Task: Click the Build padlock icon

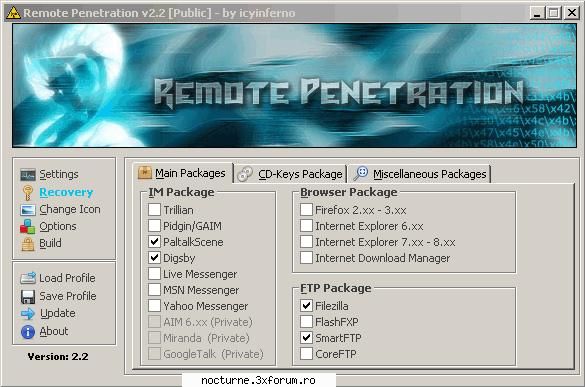Action: (28, 244)
